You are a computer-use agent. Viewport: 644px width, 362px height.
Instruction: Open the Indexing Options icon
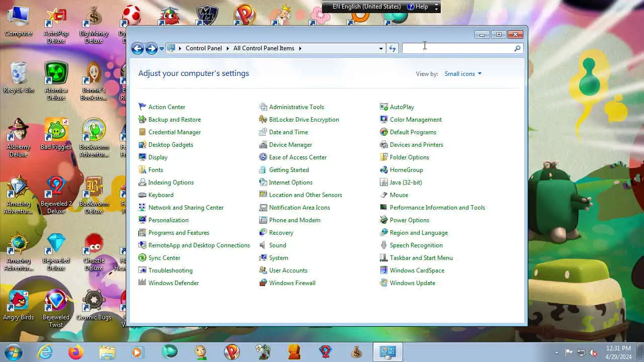point(142,182)
